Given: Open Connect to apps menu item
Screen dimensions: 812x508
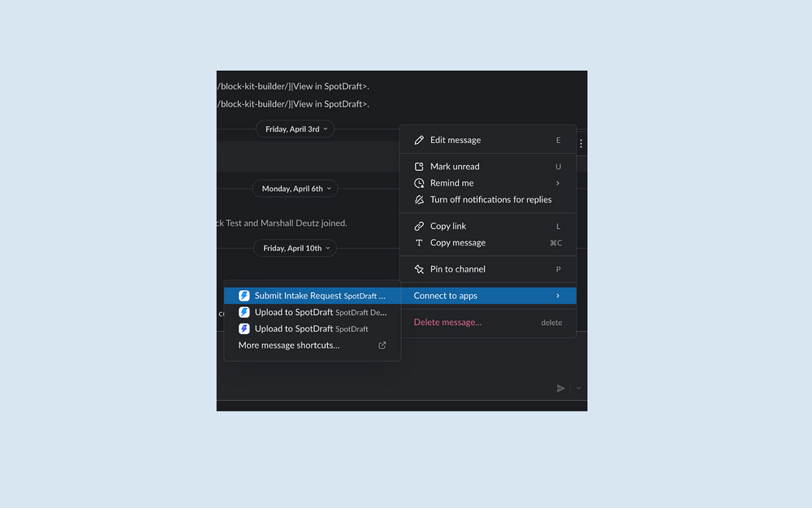Looking at the screenshot, I should (x=488, y=296).
